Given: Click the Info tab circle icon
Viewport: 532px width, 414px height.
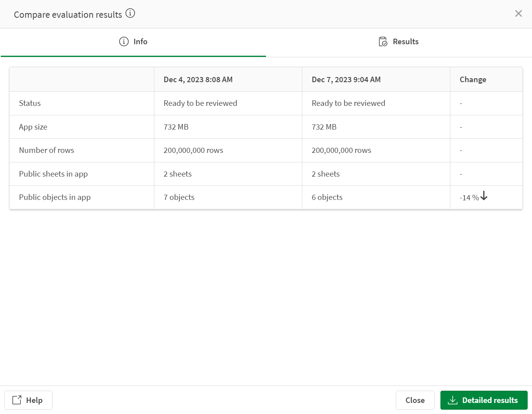Looking at the screenshot, I should [124, 41].
